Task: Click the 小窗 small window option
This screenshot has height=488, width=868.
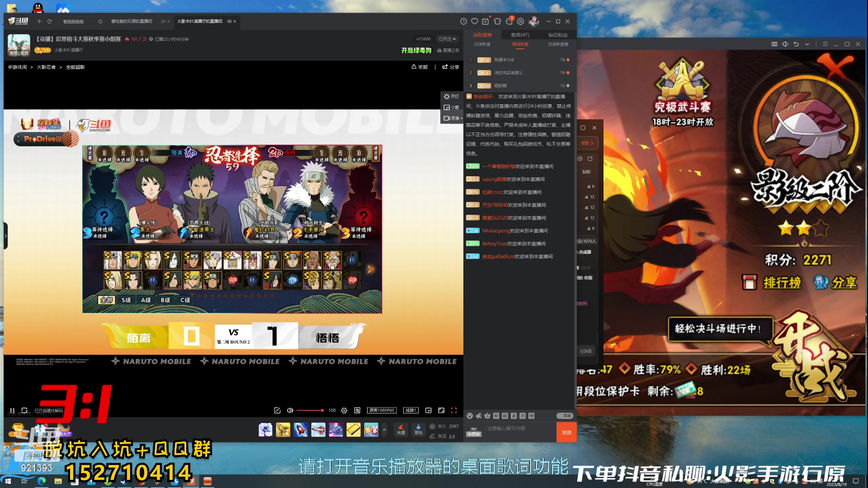Action: [451, 108]
